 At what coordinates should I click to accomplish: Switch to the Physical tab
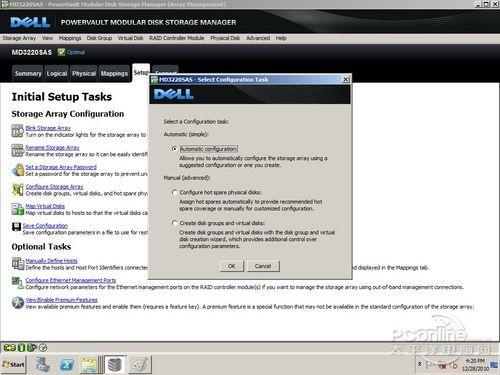click(84, 73)
